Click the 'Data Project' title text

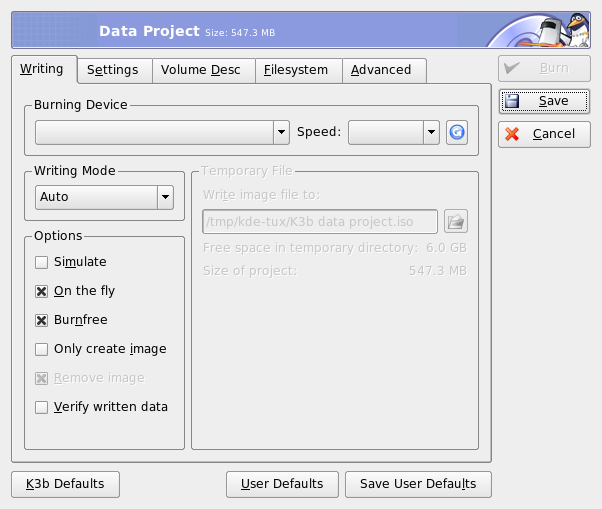pyautogui.click(x=149, y=31)
